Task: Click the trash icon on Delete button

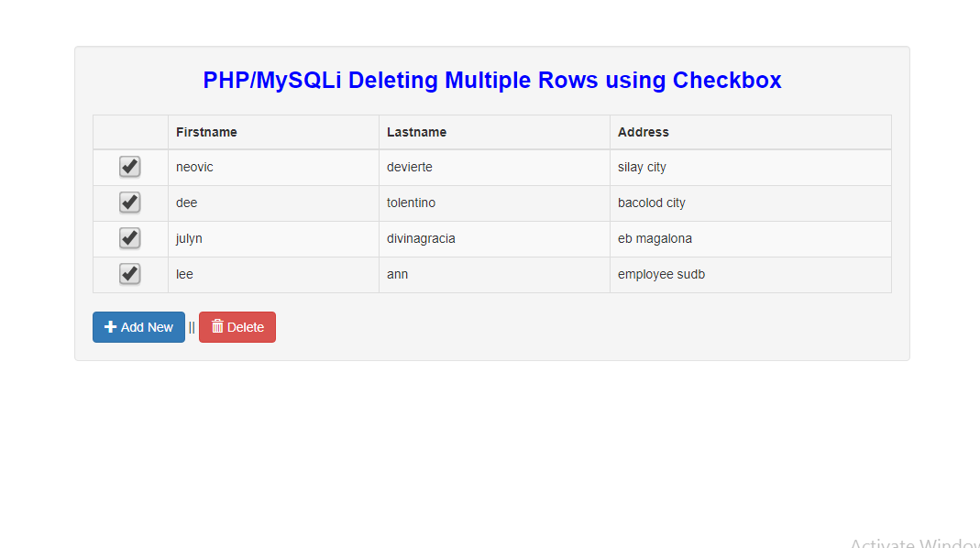Action: 216,327
